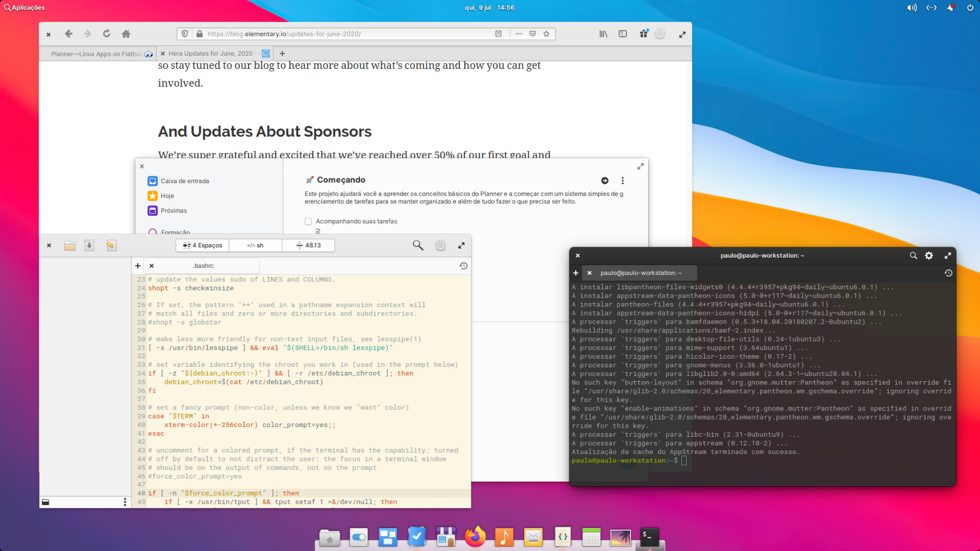Switch to 'Planner—Linux Apps on Flathub' tab

(96, 54)
